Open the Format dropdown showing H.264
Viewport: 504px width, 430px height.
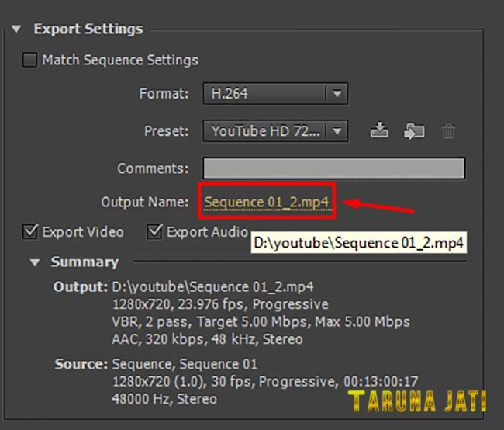coord(275,94)
